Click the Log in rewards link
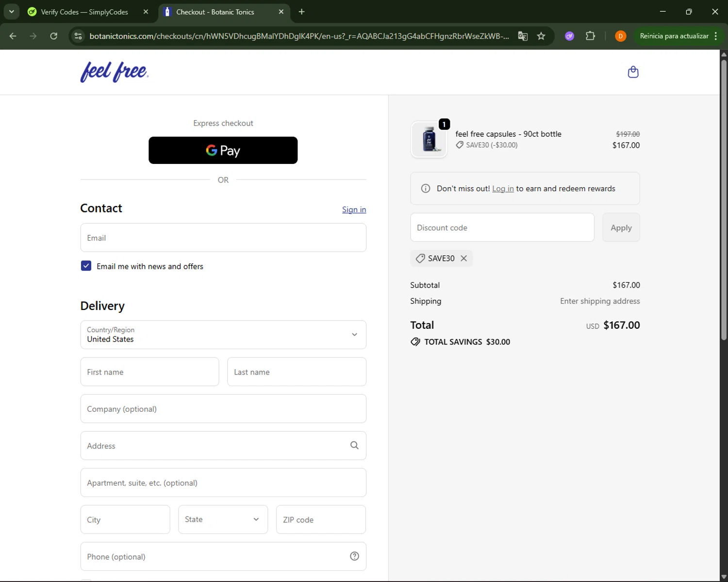The width and height of the screenshot is (728, 582). click(503, 189)
